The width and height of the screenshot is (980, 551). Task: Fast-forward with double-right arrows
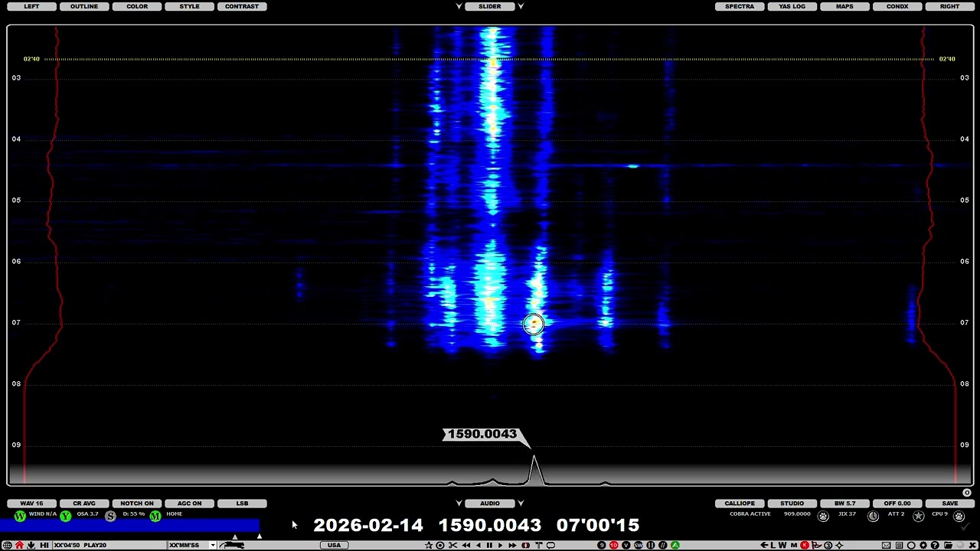click(x=512, y=546)
